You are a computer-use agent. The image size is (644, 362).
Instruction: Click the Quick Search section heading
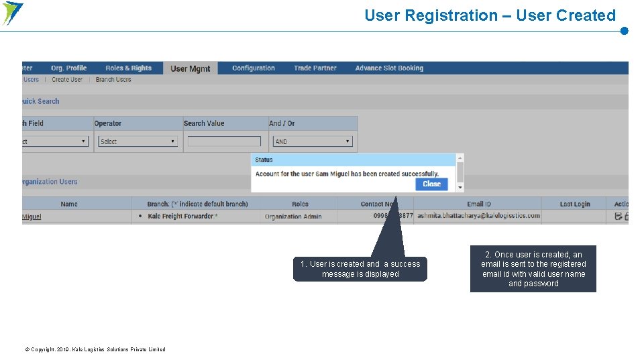click(x=41, y=101)
